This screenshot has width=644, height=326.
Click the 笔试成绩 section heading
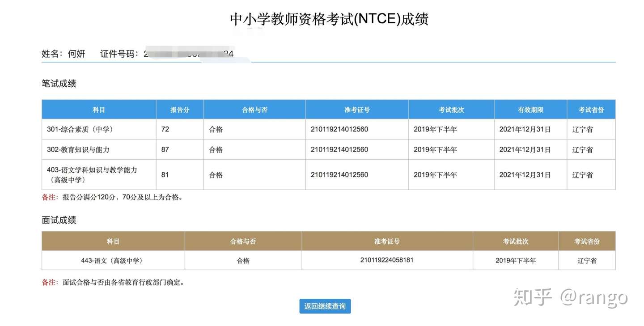(x=59, y=83)
